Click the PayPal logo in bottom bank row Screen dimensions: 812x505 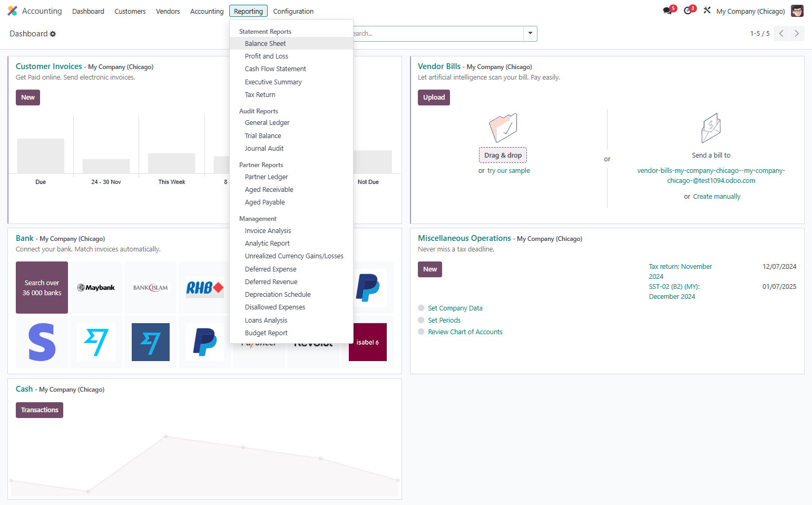(205, 342)
